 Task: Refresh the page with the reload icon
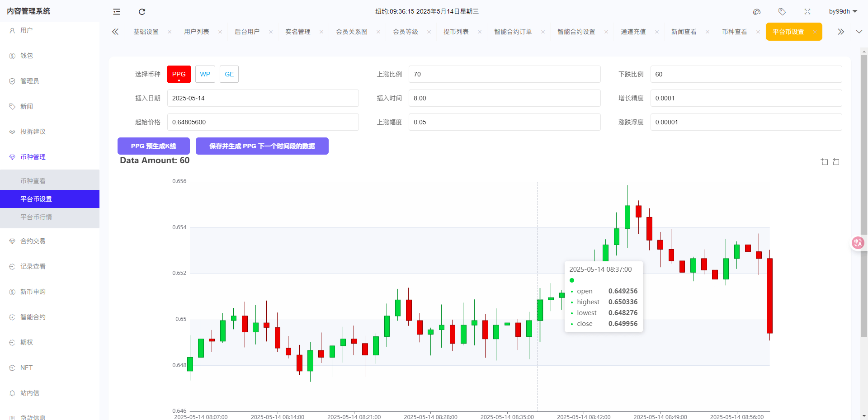point(142,11)
